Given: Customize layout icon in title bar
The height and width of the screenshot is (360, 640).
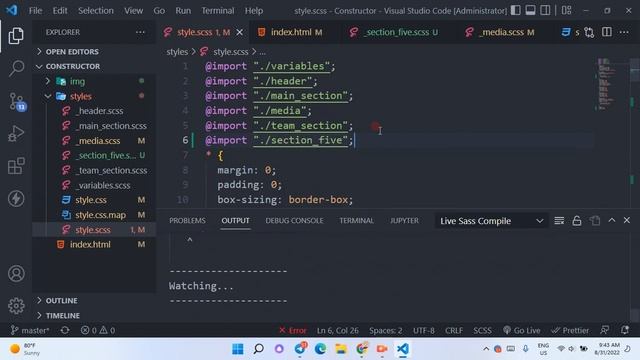Looking at the screenshot, I should pos(567,10).
